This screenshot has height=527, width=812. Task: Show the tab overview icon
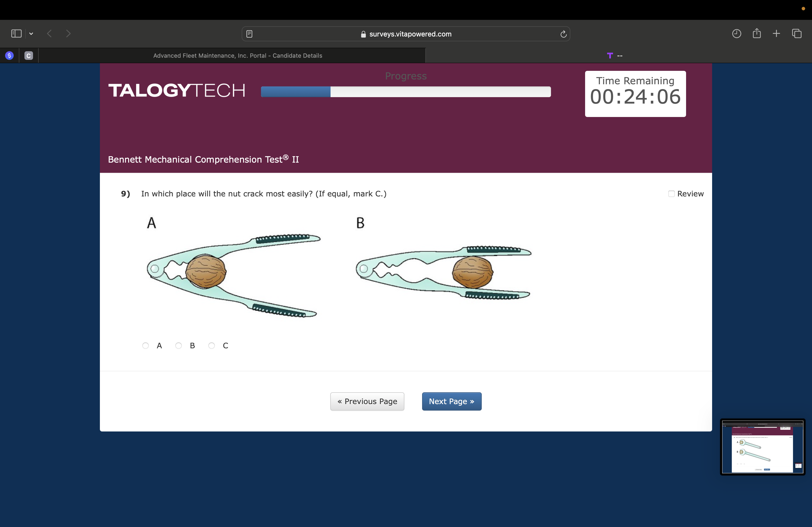pos(797,33)
